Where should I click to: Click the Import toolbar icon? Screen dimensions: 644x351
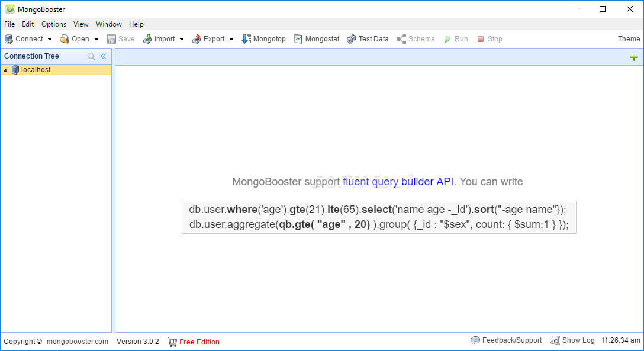tap(147, 39)
